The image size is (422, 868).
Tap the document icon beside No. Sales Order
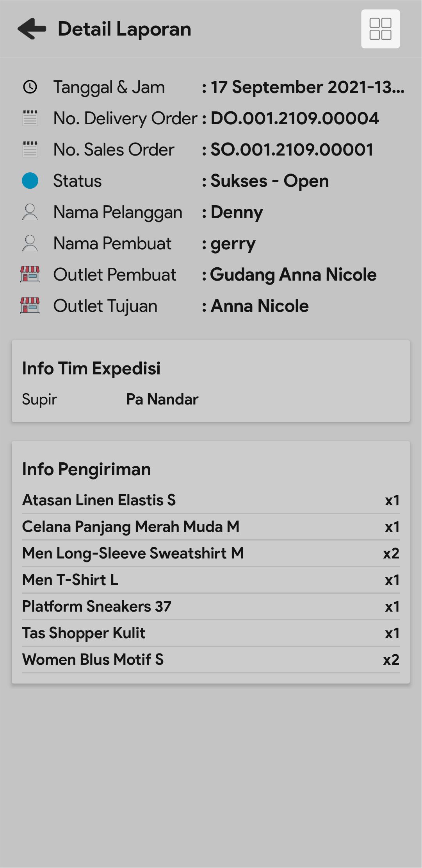[30, 149]
